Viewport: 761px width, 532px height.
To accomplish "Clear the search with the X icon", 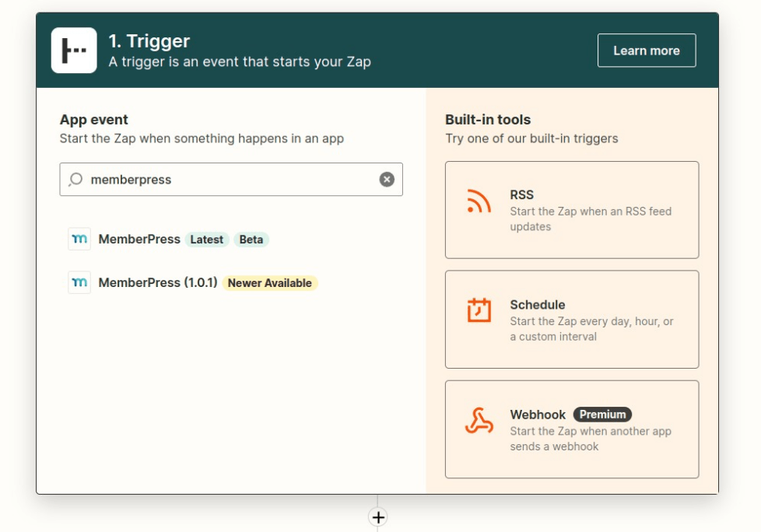I will coord(387,180).
